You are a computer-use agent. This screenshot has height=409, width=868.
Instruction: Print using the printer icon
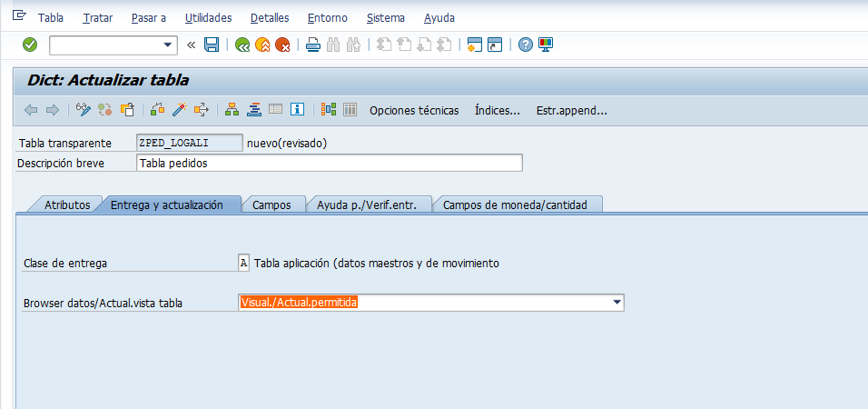313,45
